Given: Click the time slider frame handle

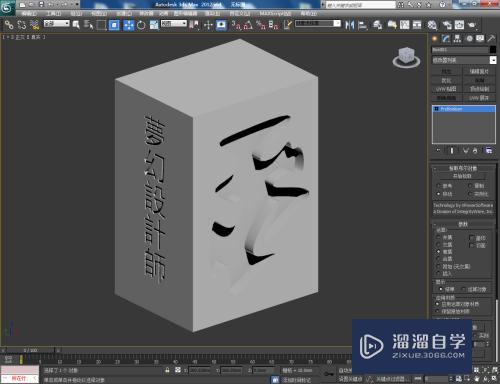Looking at the screenshot, I should 30,350.
